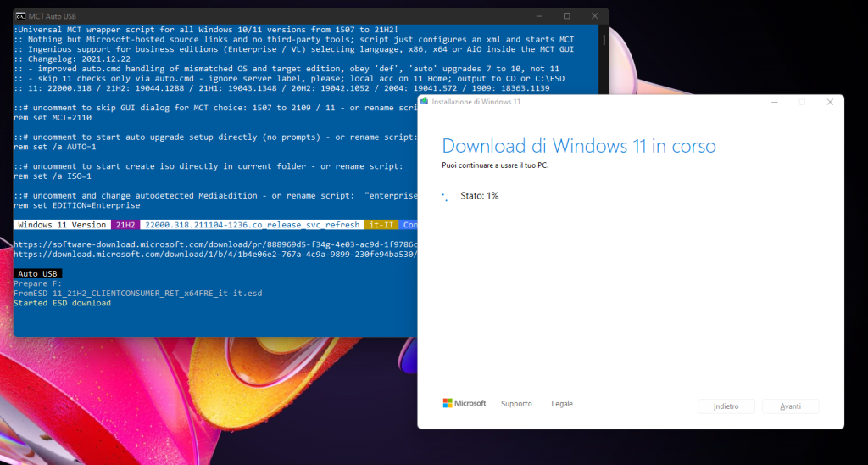The width and height of the screenshot is (868, 465).
Task: Close the Installazione di Windows 11 window
Action: click(830, 102)
